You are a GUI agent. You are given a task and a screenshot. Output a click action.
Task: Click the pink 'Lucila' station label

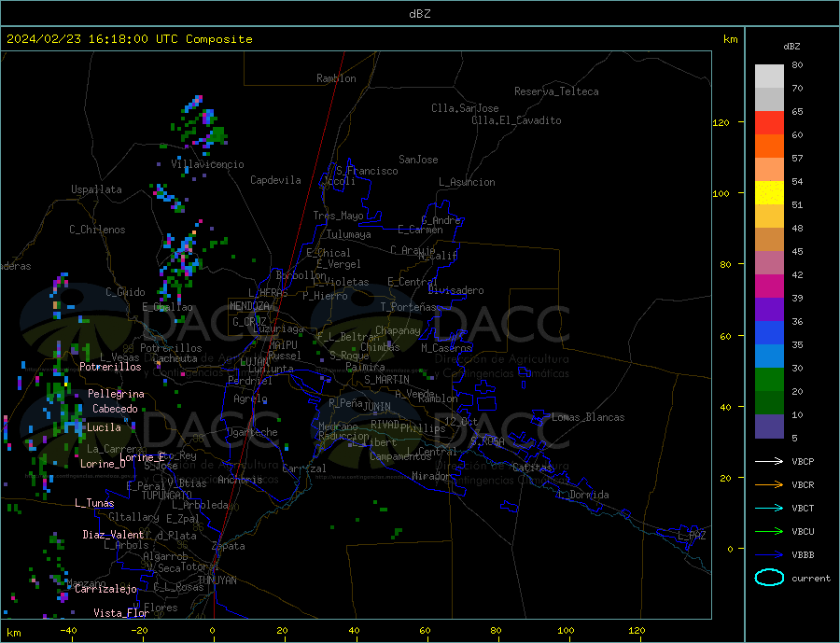pos(104,427)
